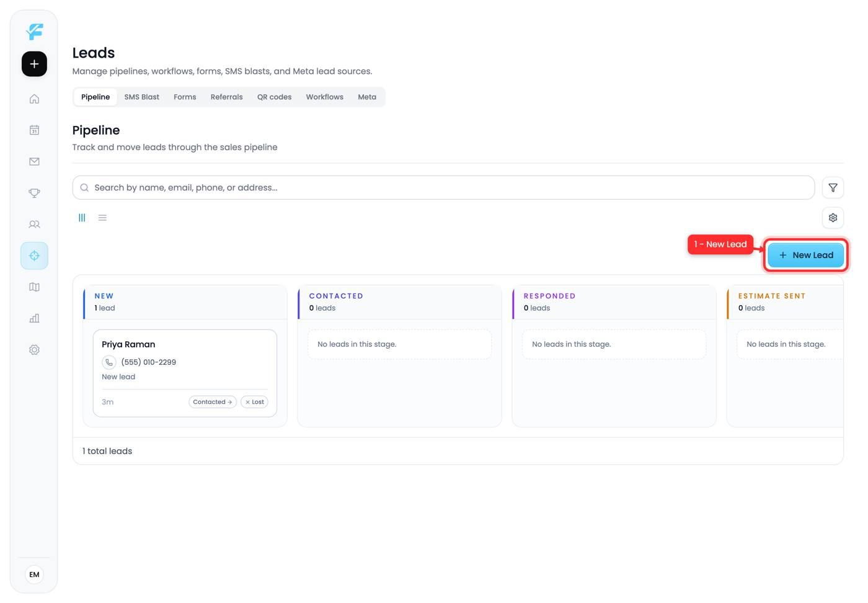The width and height of the screenshot is (868, 603).
Task: Open the bar chart reports icon
Action: (34, 318)
